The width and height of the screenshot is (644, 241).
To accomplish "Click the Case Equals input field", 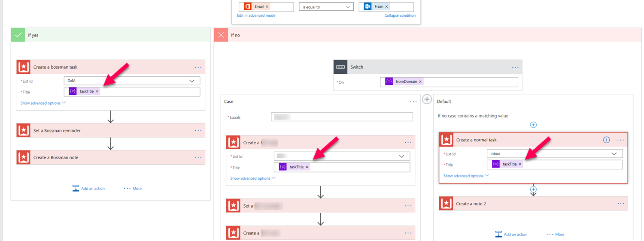I will [x=342, y=117].
